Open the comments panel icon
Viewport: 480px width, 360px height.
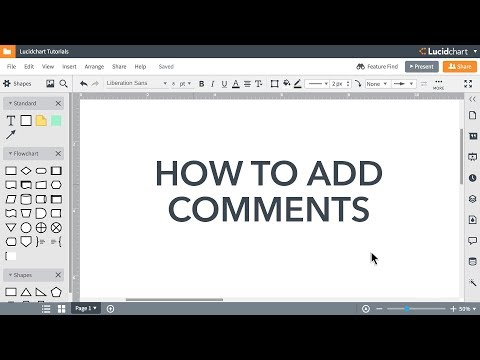click(472, 241)
